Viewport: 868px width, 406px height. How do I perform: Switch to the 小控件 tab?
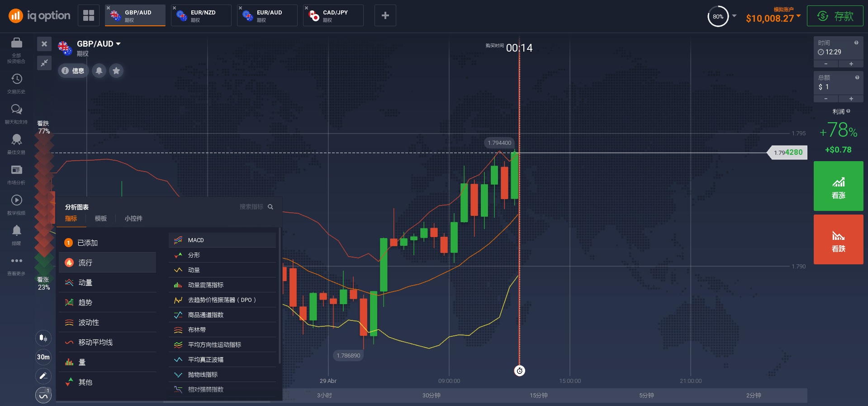click(x=133, y=219)
